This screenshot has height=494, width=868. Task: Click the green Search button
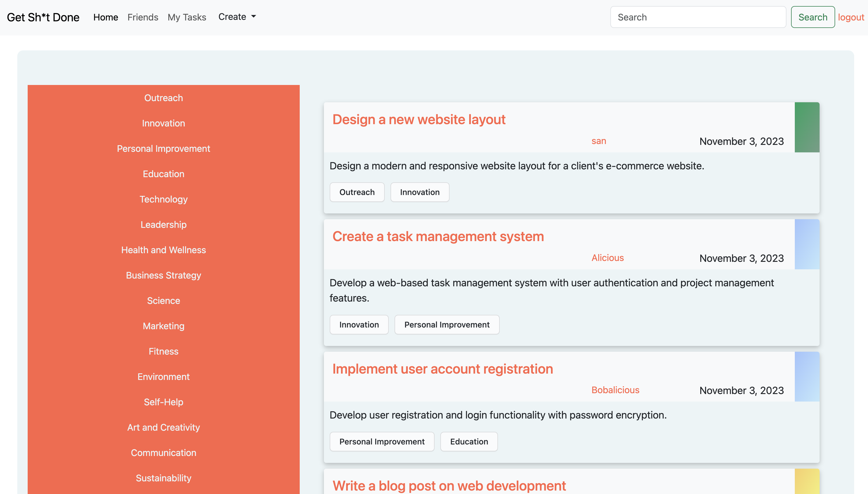pos(812,17)
